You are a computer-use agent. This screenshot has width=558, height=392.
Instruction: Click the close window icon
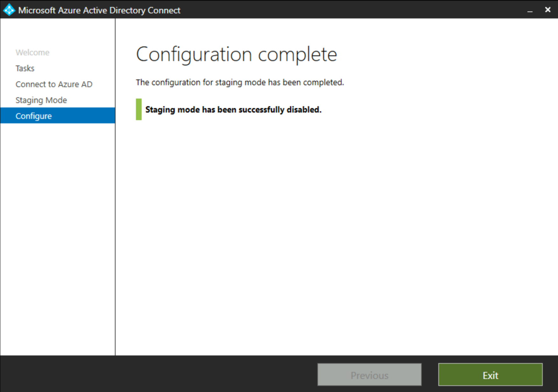[x=548, y=10]
